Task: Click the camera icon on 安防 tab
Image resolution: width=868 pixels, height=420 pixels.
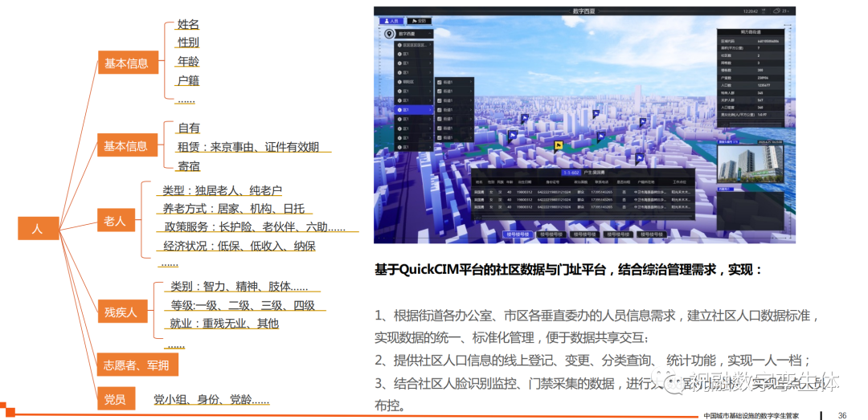Action: click(x=413, y=21)
